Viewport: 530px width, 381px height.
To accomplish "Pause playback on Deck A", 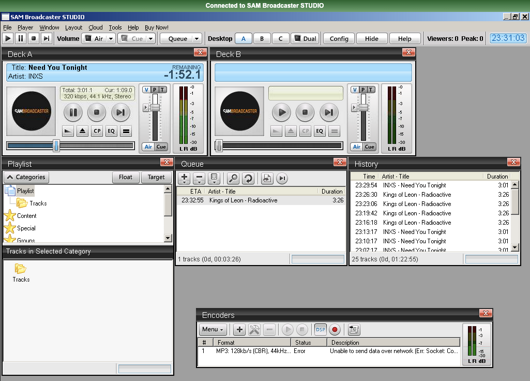I will [73, 112].
